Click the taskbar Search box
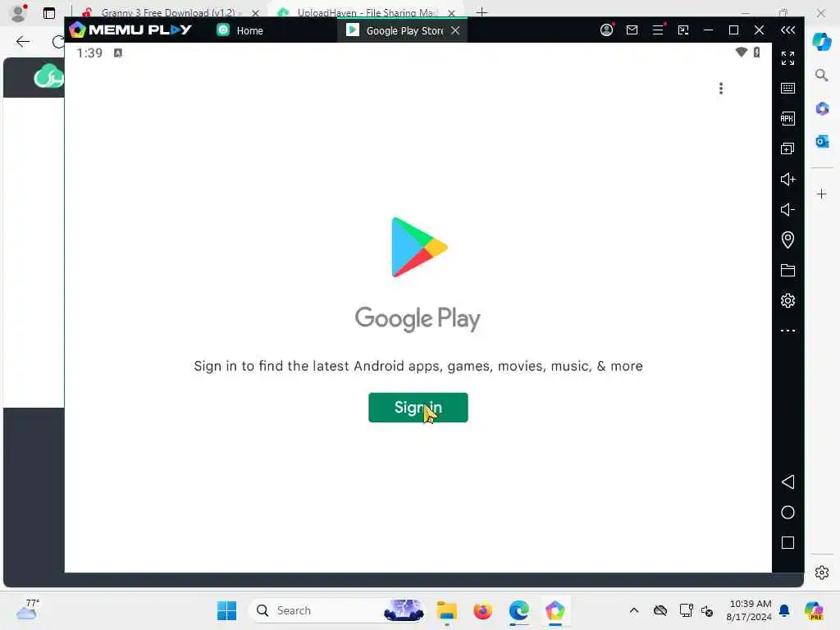This screenshot has width=840, height=630. [337, 610]
